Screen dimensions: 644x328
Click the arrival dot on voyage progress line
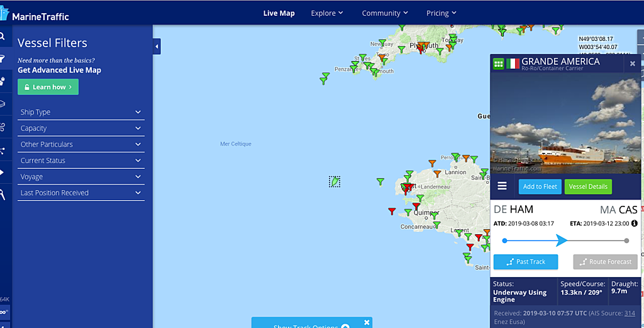tap(626, 241)
